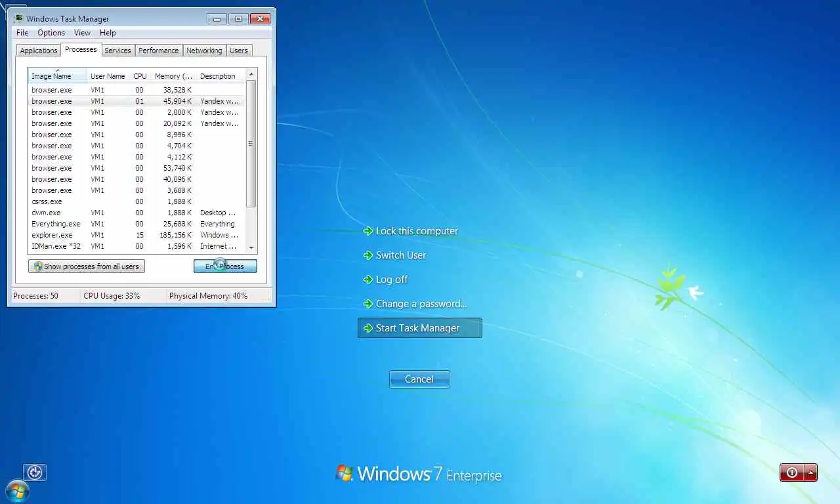840x504 pixels.
Task: Sort by the Description column header
Action: pos(220,76)
